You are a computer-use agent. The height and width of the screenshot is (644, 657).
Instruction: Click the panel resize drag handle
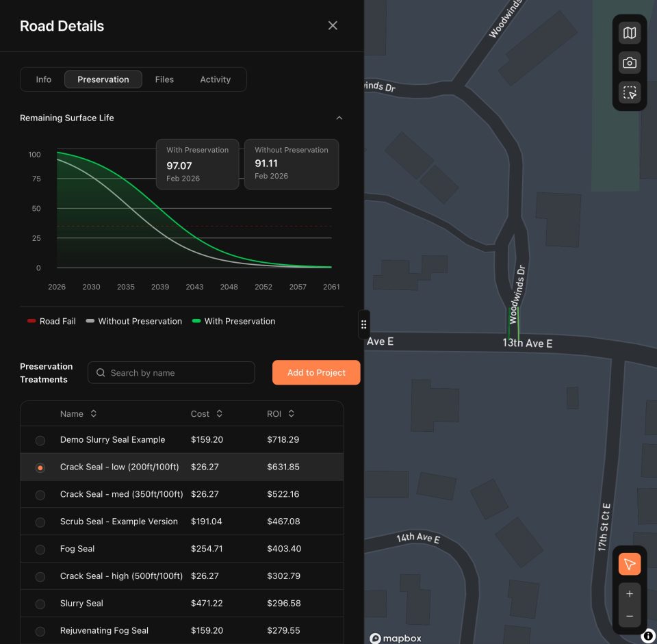point(363,324)
